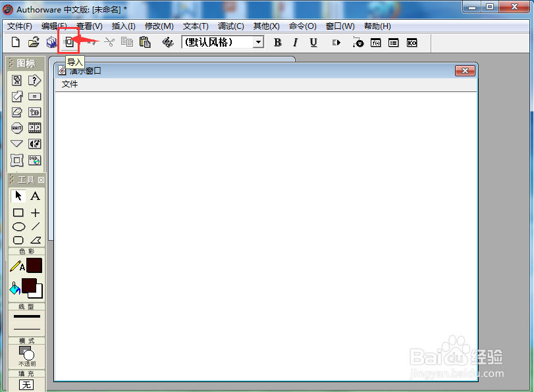
Task: Select the Rectangle drawing tool
Action: (x=18, y=212)
